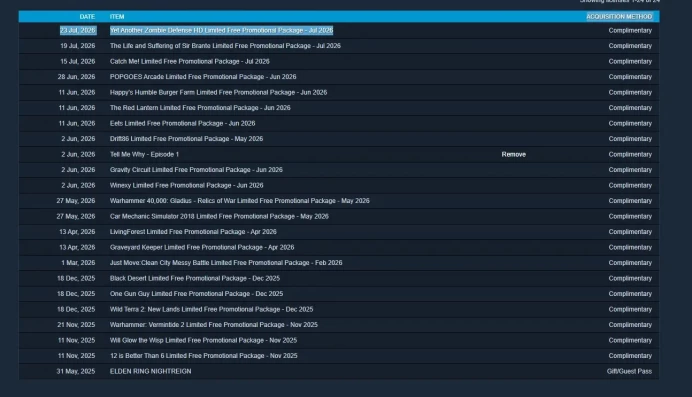Screen dimensions: 692x397
Task: Click the ITEM column header
Action: (x=117, y=17)
